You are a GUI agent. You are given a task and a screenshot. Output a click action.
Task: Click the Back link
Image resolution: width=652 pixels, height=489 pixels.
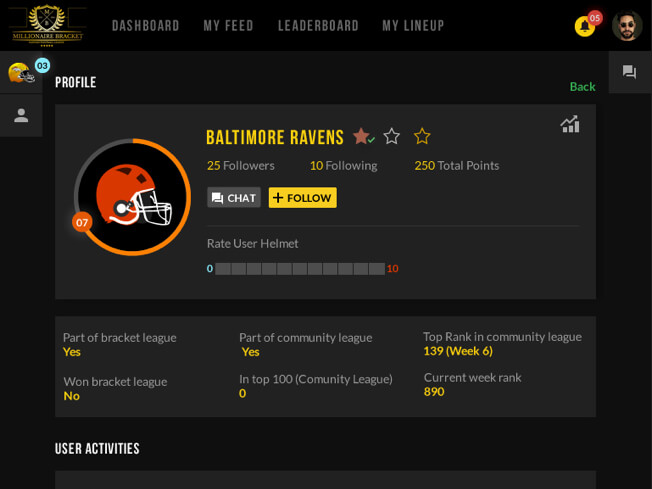[x=583, y=86]
